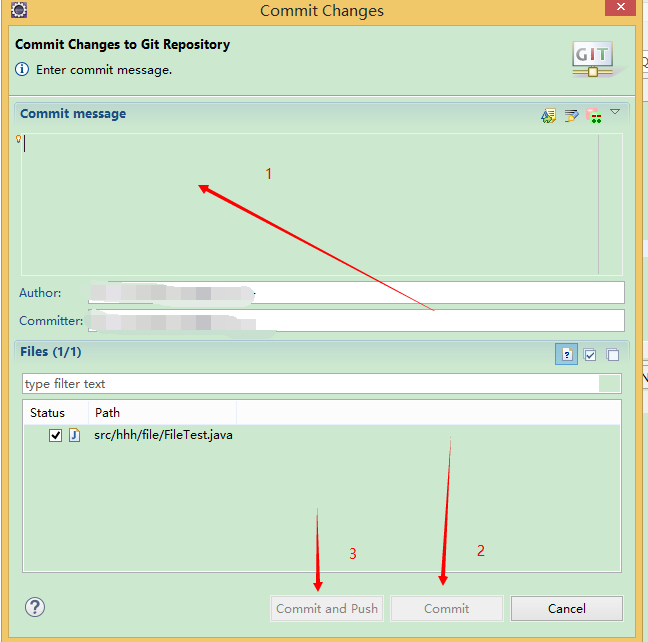This screenshot has width=648, height=642.
Task: Click the Committer input field
Action: click(356, 320)
